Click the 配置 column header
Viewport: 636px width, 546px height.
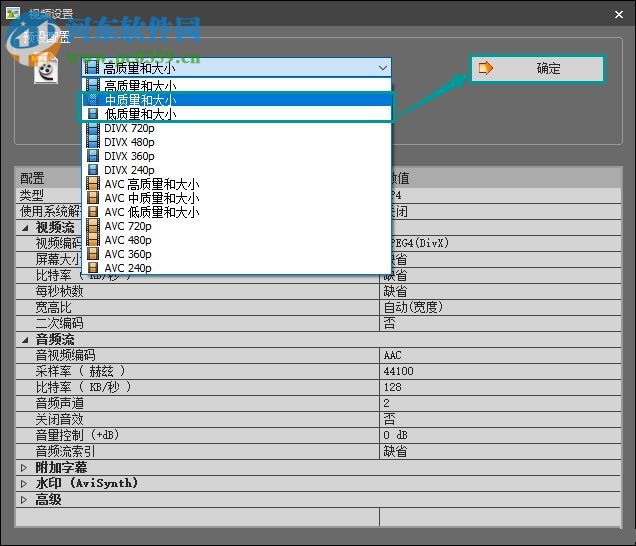(x=32, y=178)
